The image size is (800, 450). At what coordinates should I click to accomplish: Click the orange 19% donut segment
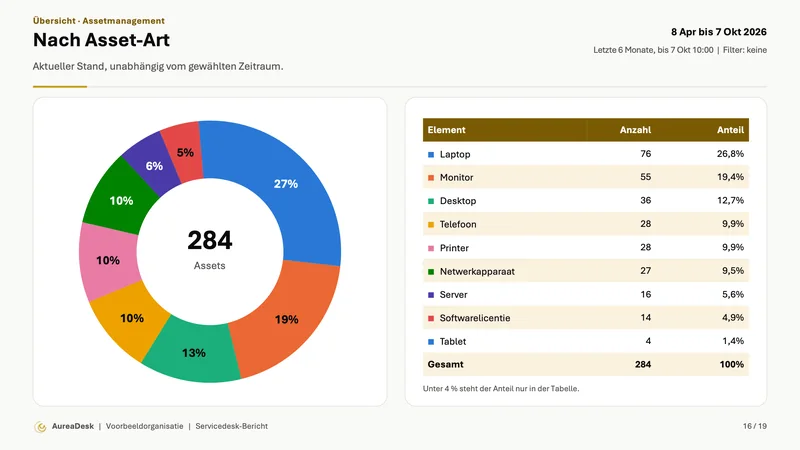(x=286, y=319)
